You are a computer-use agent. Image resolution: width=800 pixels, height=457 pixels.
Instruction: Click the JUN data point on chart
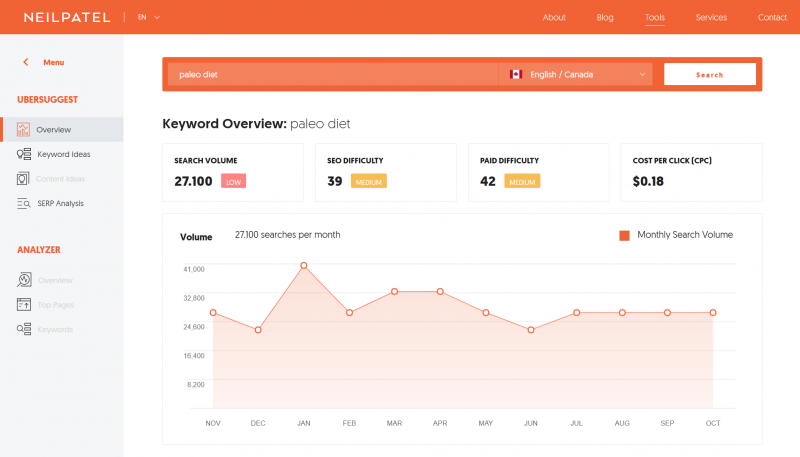coord(531,330)
